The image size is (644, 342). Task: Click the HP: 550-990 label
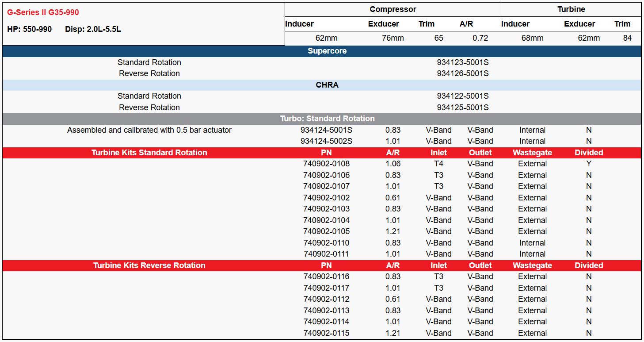tap(30, 29)
